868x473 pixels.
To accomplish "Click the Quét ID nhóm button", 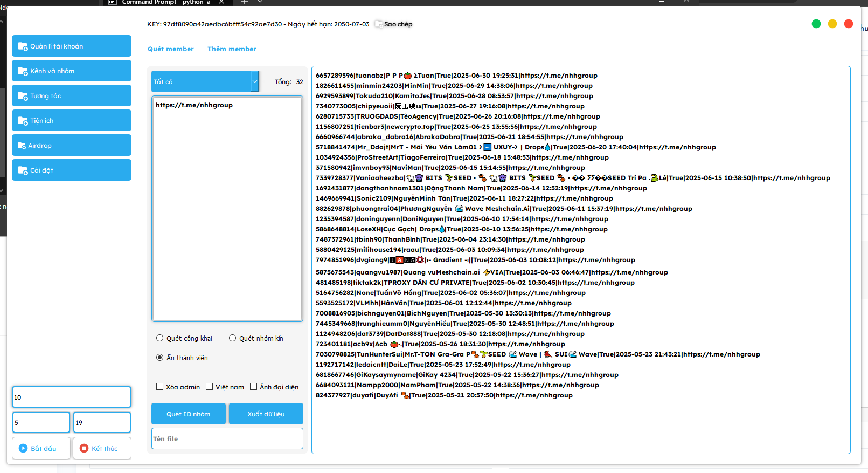I will point(188,414).
